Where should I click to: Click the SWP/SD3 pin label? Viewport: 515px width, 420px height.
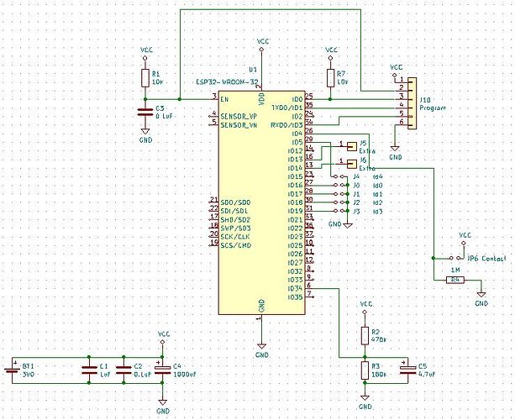tap(235, 228)
